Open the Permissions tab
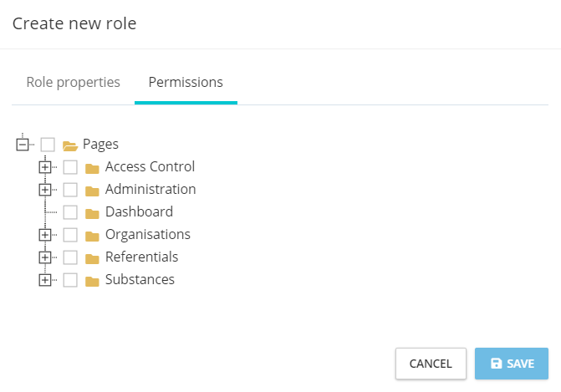561x392 pixels. coord(186,83)
